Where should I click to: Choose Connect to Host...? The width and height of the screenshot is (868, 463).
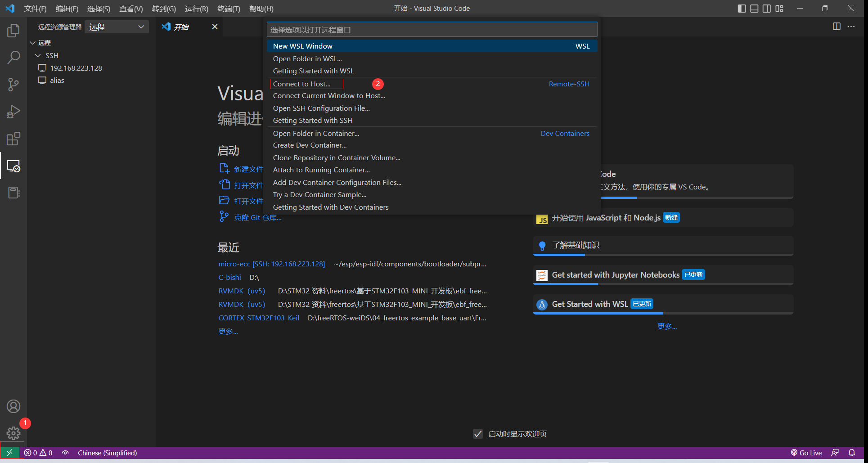click(x=432, y=84)
